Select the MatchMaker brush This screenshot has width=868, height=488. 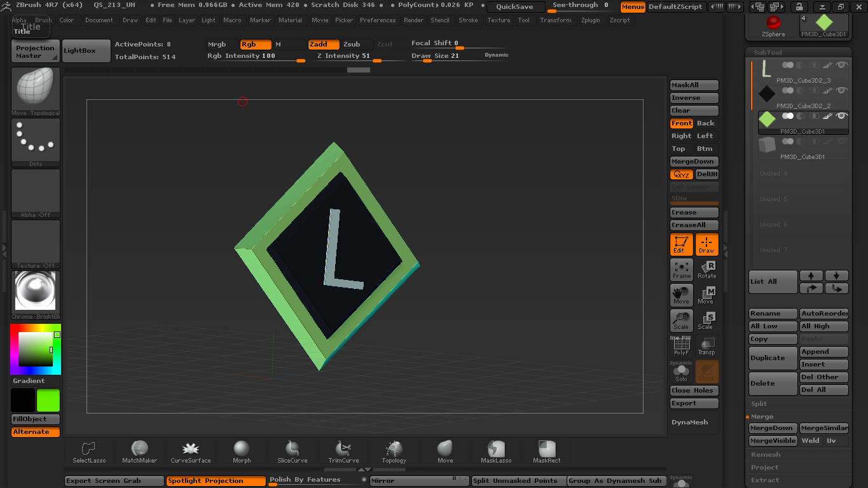pos(140,452)
